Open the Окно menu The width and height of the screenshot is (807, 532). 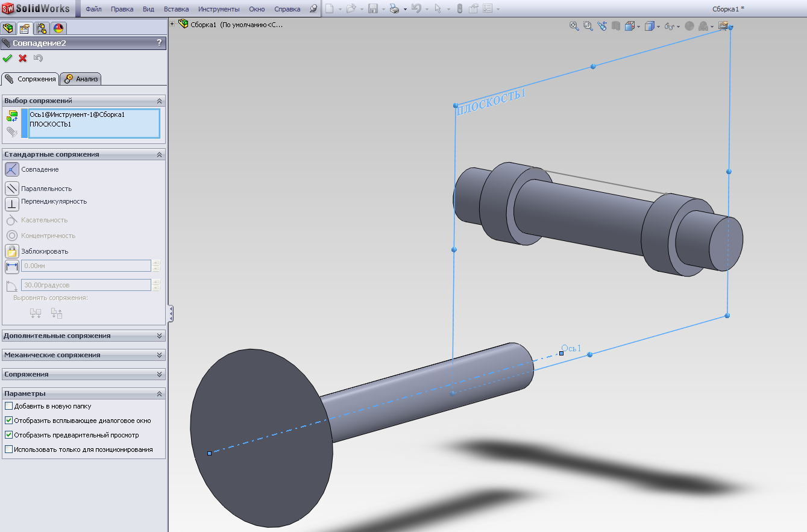click(x=257, y=9)
